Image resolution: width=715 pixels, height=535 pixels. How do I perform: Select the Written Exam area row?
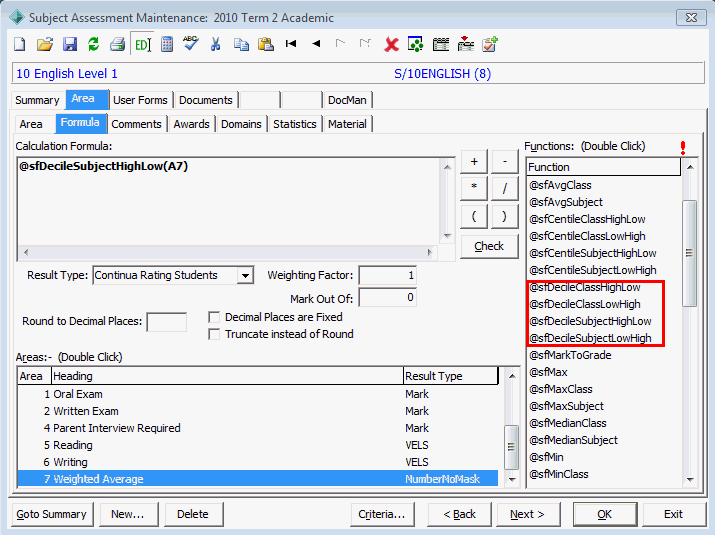258,411
